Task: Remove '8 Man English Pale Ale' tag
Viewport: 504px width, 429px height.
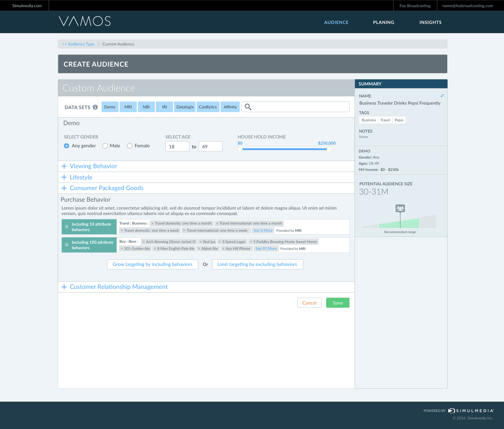Action: click(x=155, y=249)
